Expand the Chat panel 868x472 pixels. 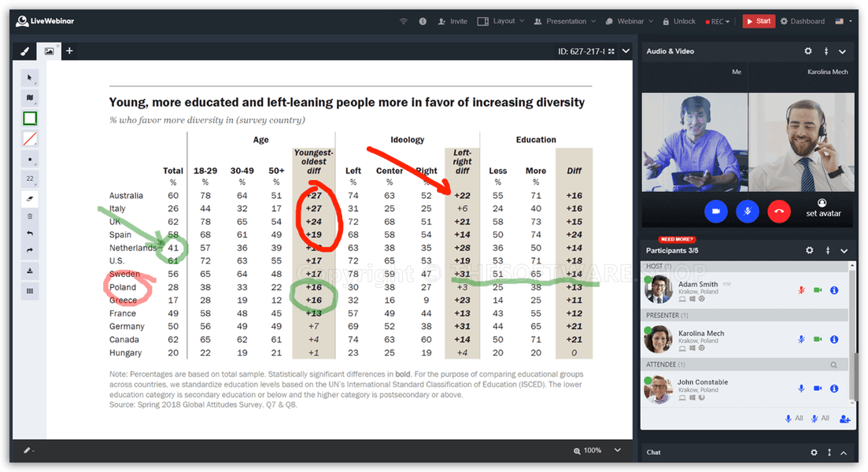point(843,452)
